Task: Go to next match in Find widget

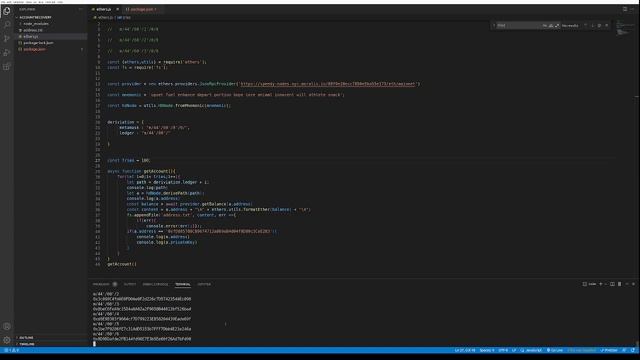Action: pos(593,25)
